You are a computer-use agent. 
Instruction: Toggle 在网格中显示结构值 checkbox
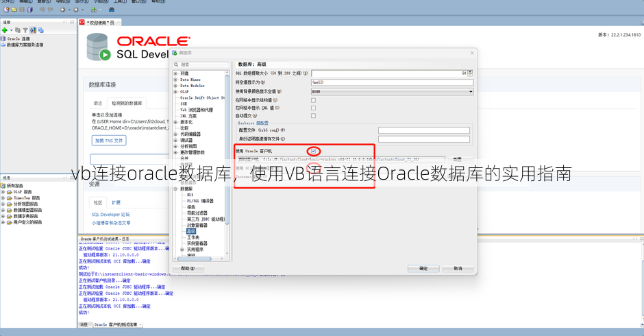click(x=313, y=100)
